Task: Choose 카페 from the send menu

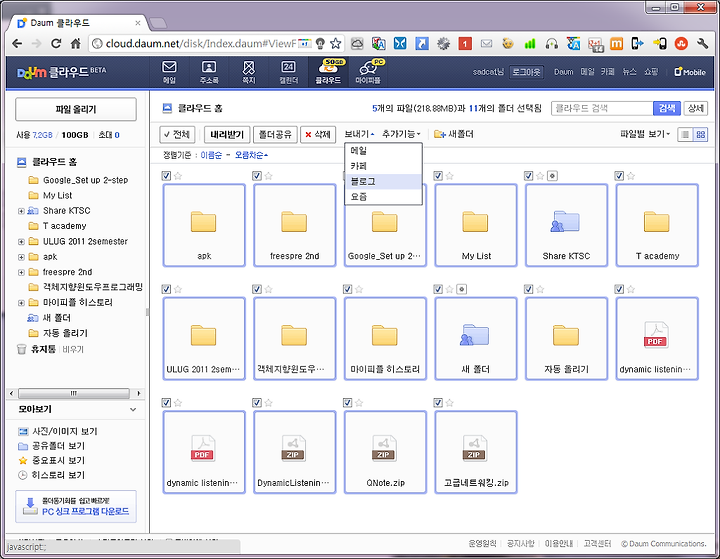Action: 383,166
